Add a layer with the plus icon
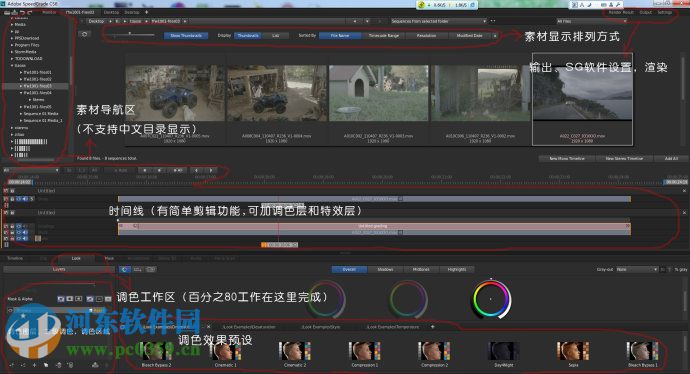This screenshot has height=374, width=690. [x=34, y=365]
